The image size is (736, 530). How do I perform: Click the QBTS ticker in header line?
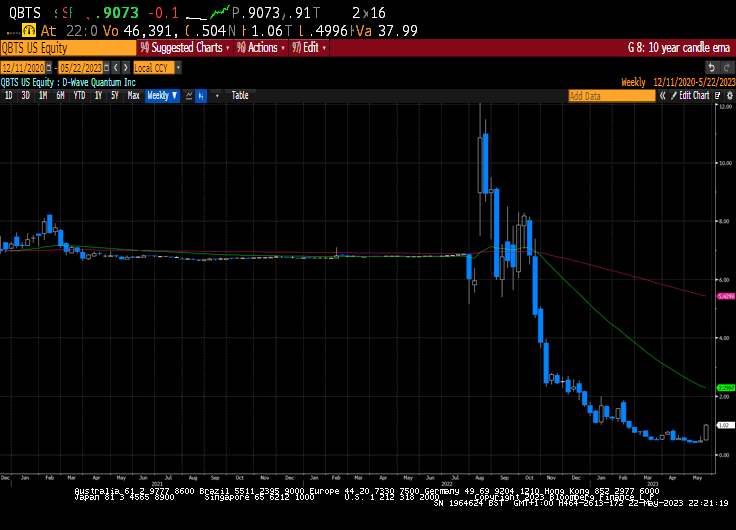pyautogui.click(x=25, y=13)
